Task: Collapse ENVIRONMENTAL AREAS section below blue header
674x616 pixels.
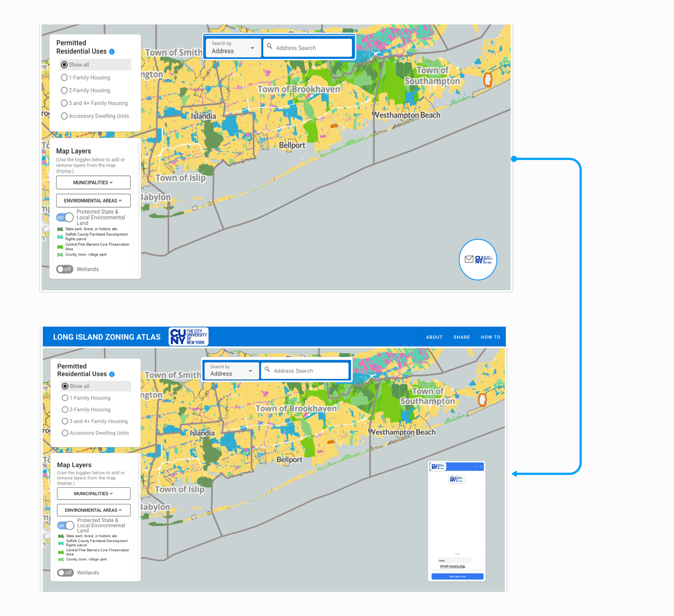Action: pos(94,510)
